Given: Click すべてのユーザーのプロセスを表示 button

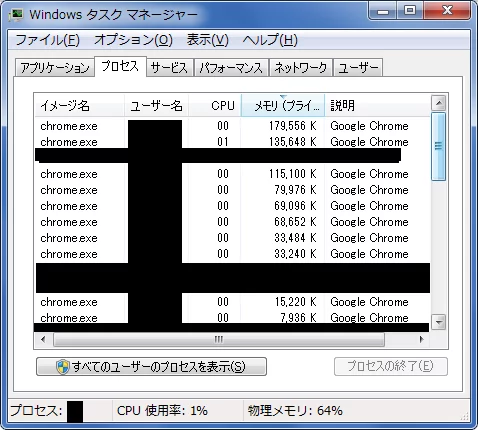Looking at the screenshot, I should click(151, 367).
